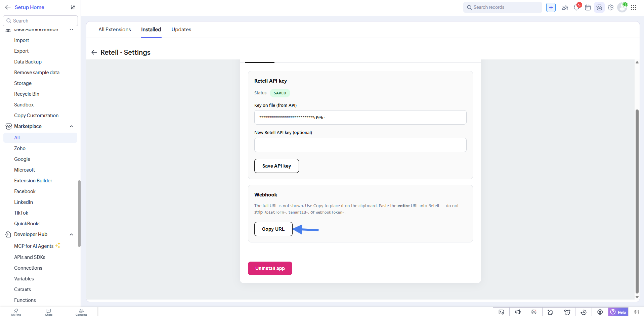Open Google under Marketplace

tap(22, 159)
